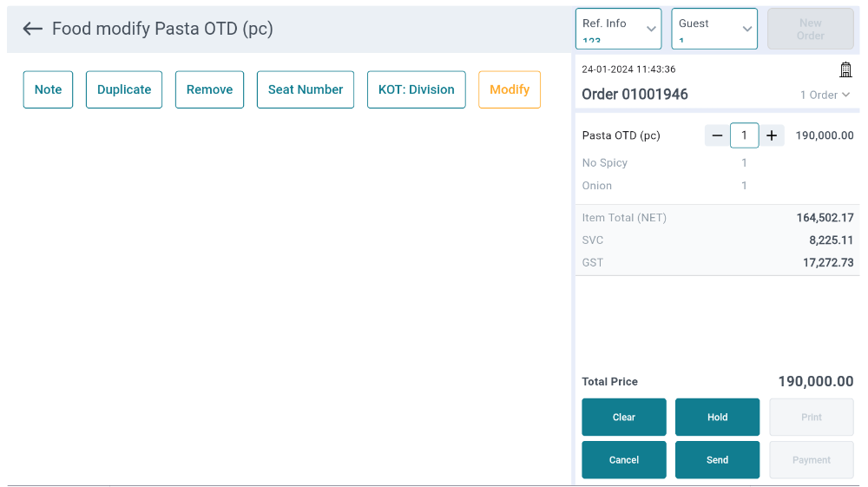Open the Ref. Info dropdown

point(618,29)
